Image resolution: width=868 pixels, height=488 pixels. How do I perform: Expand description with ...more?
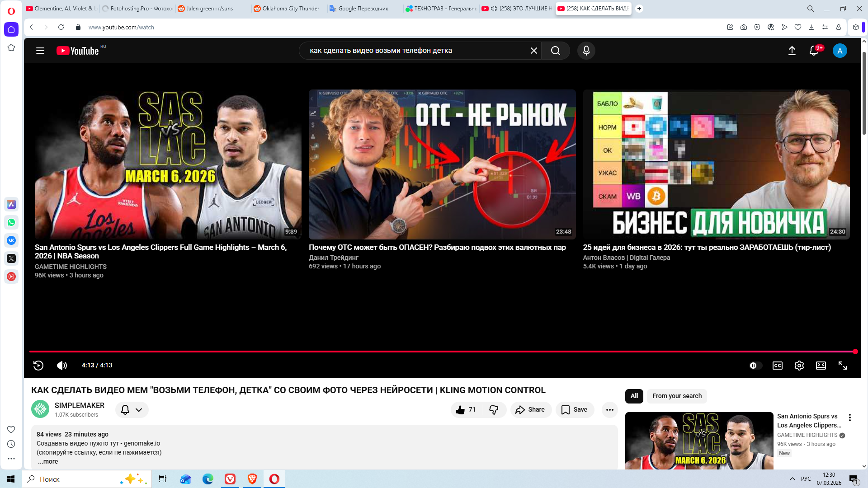click(48, 461)
